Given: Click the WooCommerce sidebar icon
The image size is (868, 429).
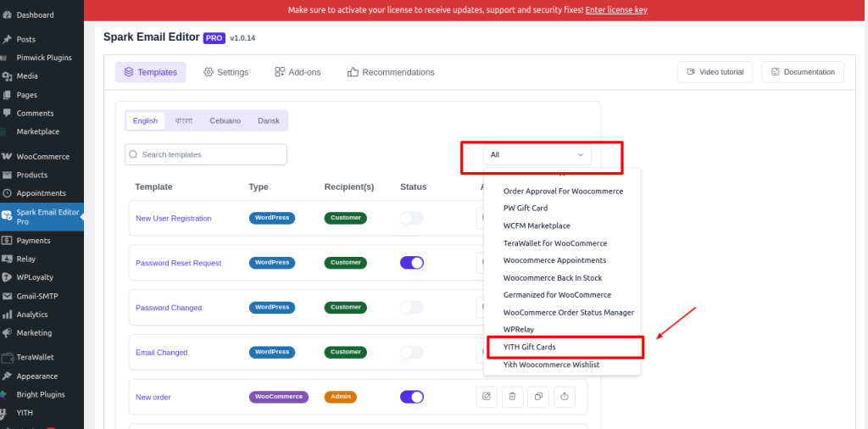Looking at the screenshot, I should tap(7, 157).
